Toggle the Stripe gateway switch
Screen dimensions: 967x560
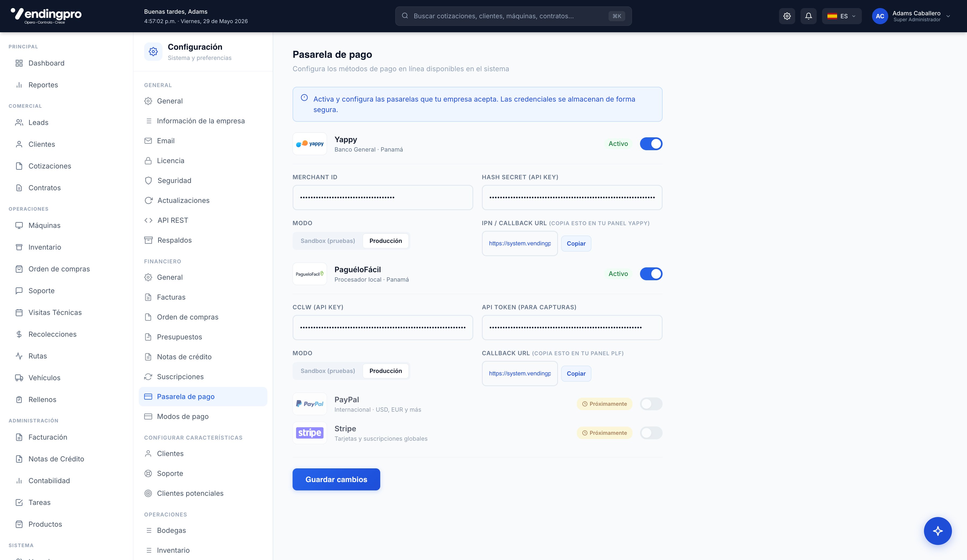[x=651, y=433]
